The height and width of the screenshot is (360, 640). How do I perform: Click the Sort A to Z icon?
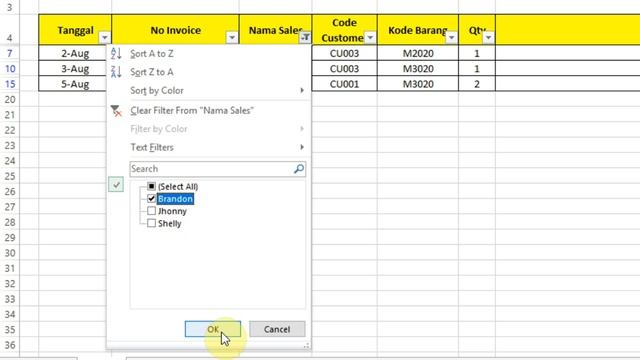point(116,53)
